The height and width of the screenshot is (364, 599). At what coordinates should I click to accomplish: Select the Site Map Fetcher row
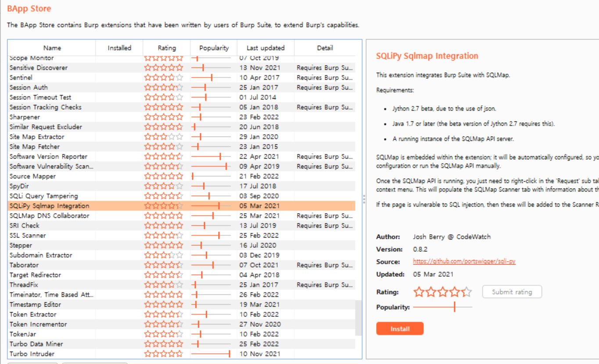(x=182, y=146)
